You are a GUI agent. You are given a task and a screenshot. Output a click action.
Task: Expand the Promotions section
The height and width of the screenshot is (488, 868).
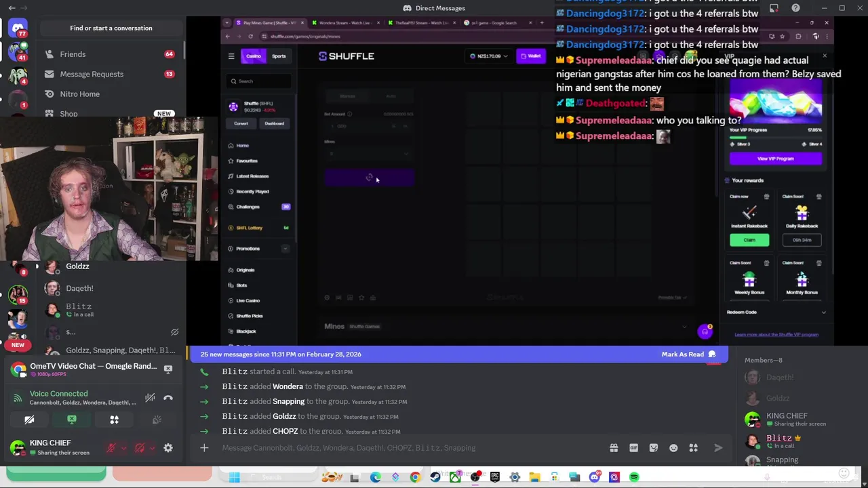click(x=285, y=249)
